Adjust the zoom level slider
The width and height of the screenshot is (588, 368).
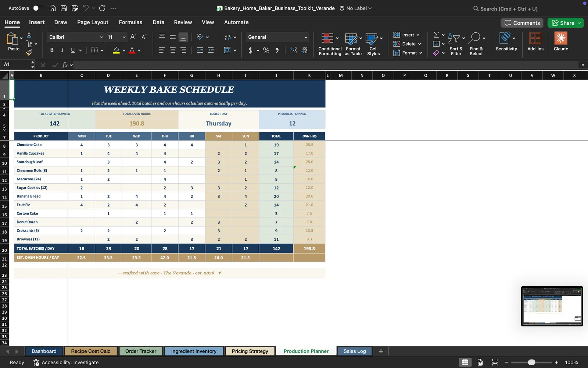coord(531,362)
